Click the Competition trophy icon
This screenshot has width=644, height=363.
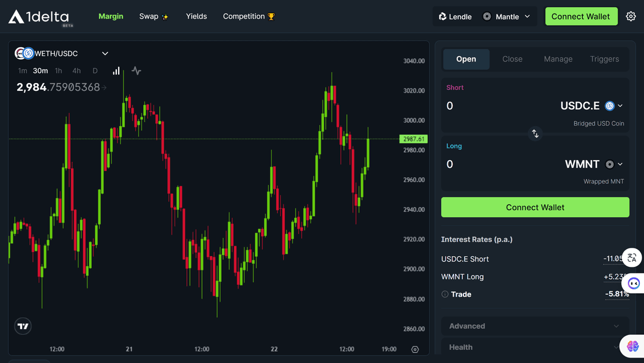coord(271,17)
